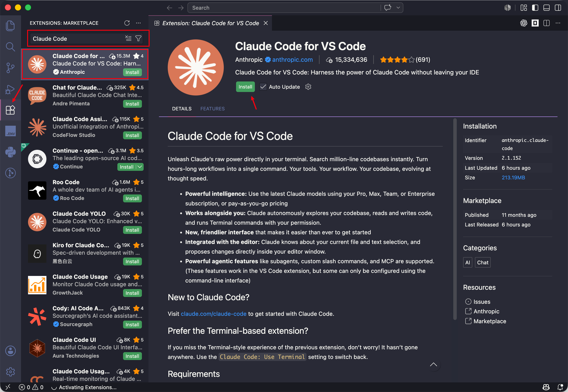Open the ChatGPT icon in editor actions

[x=524, y=23]
